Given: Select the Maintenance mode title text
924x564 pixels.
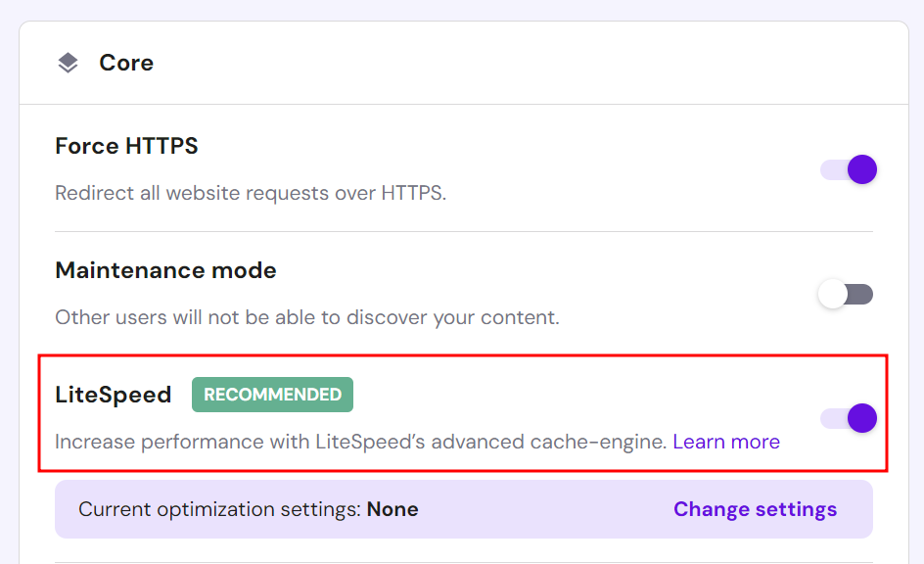Looking at the screenshot, I should 164,270.
